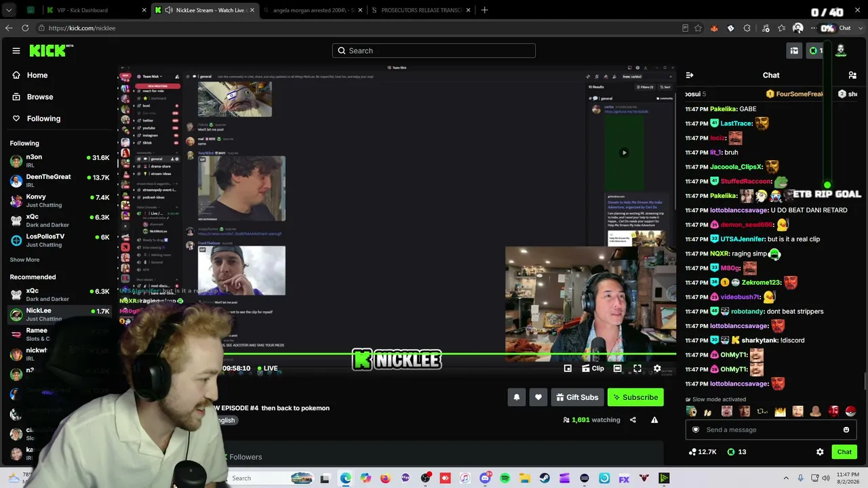Click the Gift Subs button

tap(577, 398)
